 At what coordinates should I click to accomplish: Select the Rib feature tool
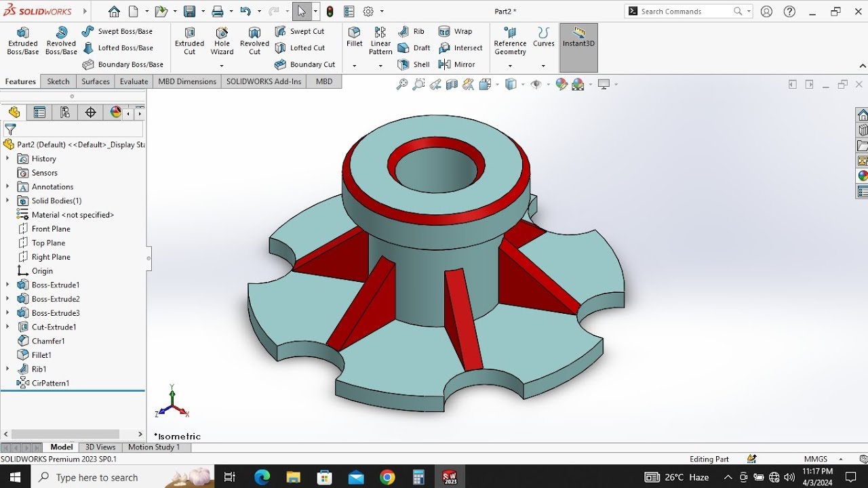411,31
